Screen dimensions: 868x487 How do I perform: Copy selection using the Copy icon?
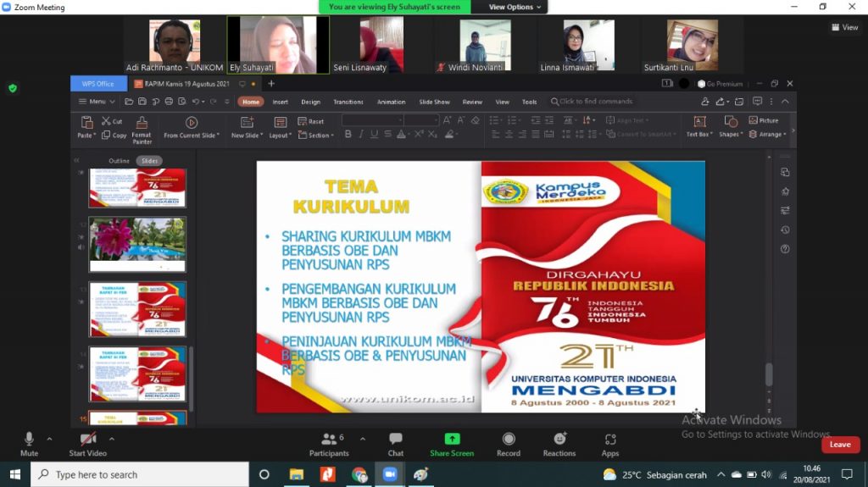(x=106, y=135)
